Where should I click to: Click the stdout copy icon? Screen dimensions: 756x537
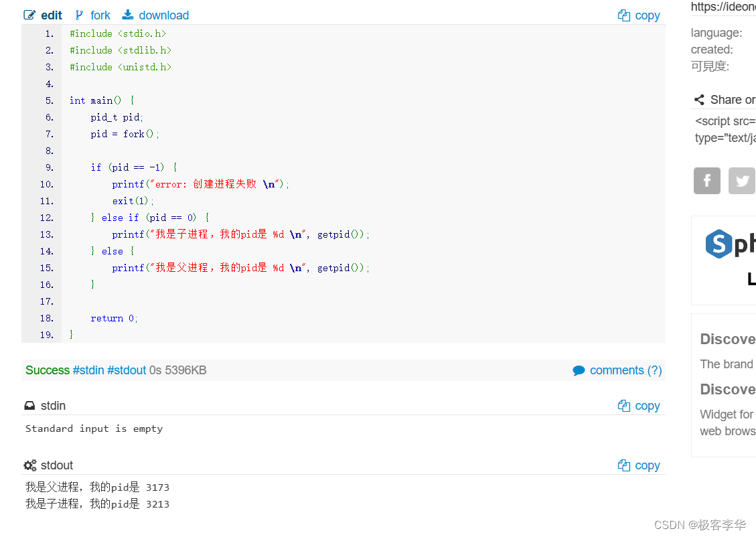pos(624,465)
